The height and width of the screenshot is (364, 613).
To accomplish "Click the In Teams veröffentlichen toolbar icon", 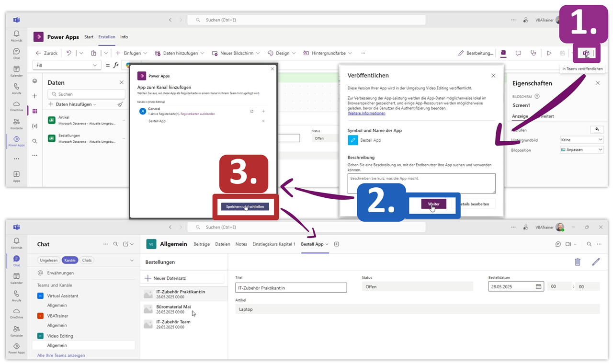I will click(586, 53).
